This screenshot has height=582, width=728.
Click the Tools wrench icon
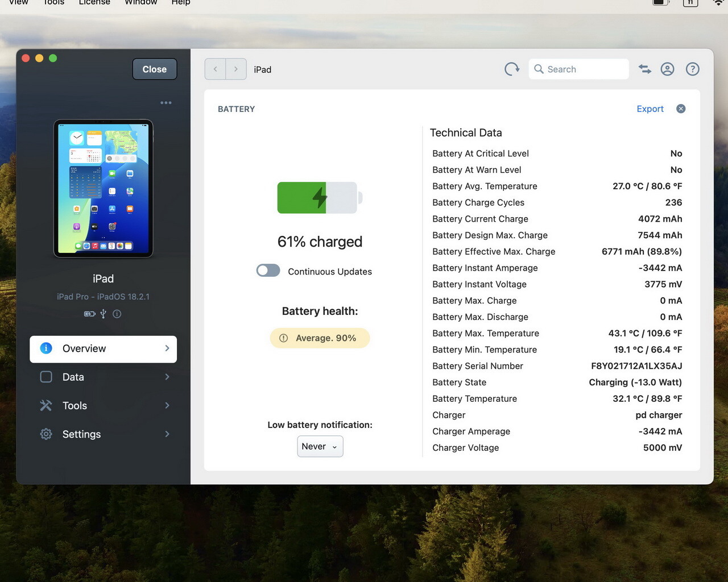(46, 405)
